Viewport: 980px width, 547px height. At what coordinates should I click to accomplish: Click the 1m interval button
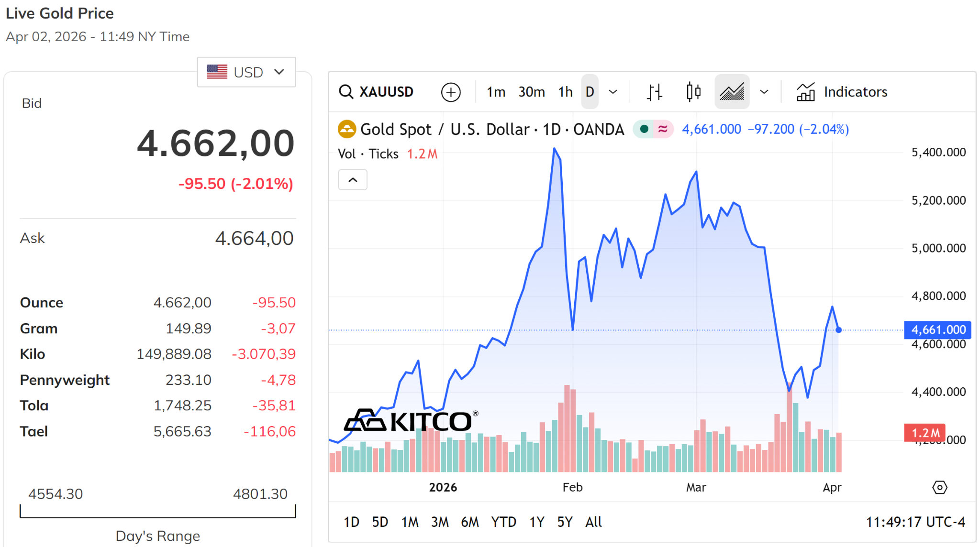(496, 92)
